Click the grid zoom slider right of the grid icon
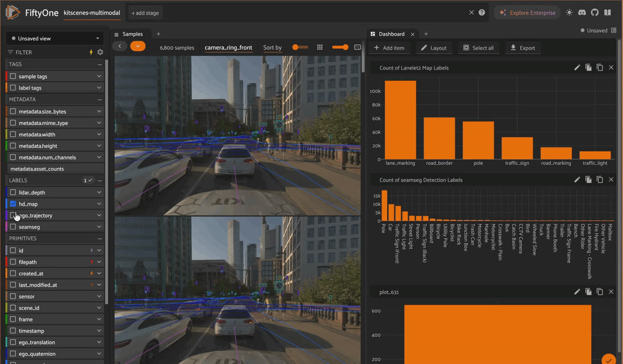The width and height of the screenshot is (623, 364). tap(341, 47)
